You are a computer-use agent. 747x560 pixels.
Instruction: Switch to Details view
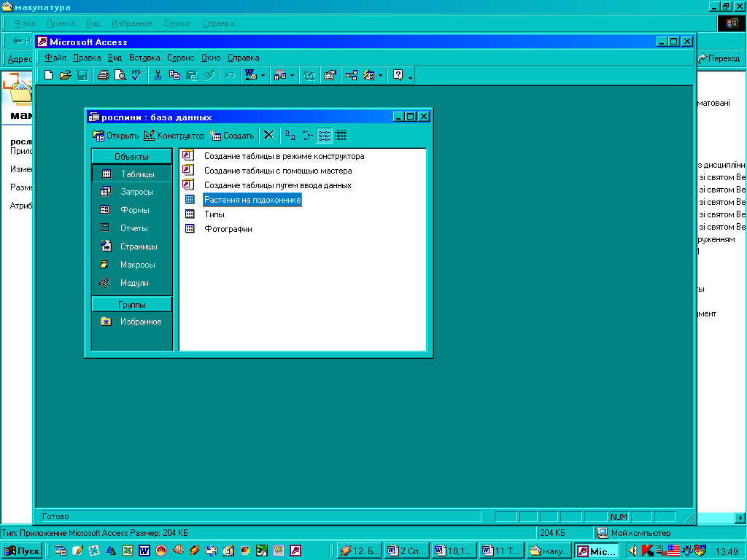pyautogui.click(x=341, y=136)
